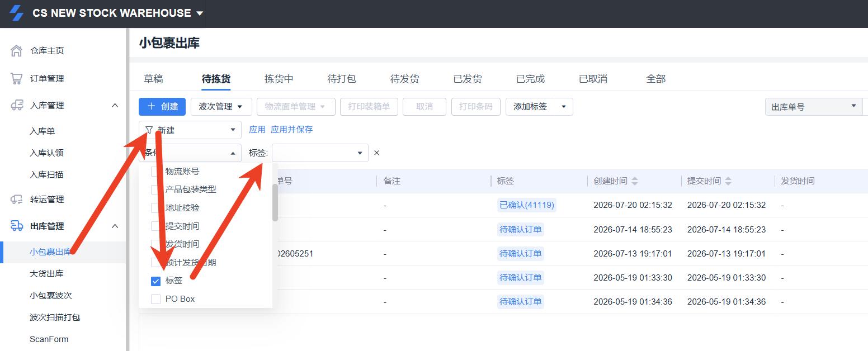Click the 出库管理 outbound truck icon
Viewport: 868px width, 351px height.
(x=17, y=226)
